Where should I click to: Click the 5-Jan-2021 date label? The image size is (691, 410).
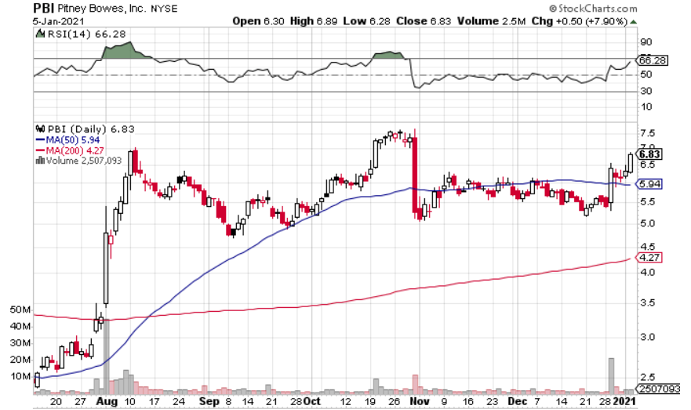coord(58,21)
